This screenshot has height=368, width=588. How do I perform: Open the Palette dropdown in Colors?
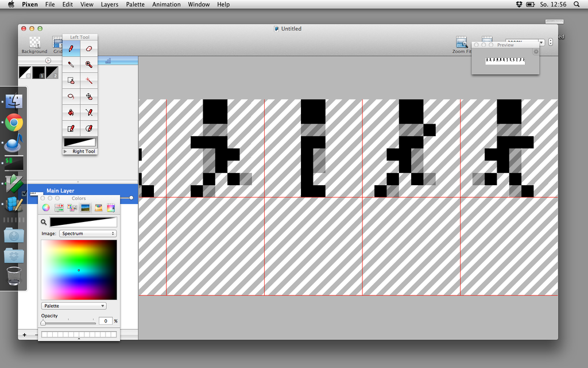(74, 306)
